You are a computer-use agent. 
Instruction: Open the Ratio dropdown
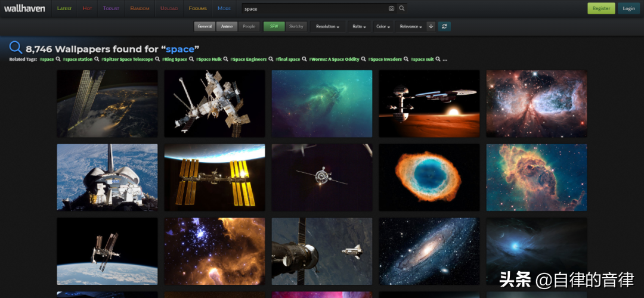tap(360, 26)
